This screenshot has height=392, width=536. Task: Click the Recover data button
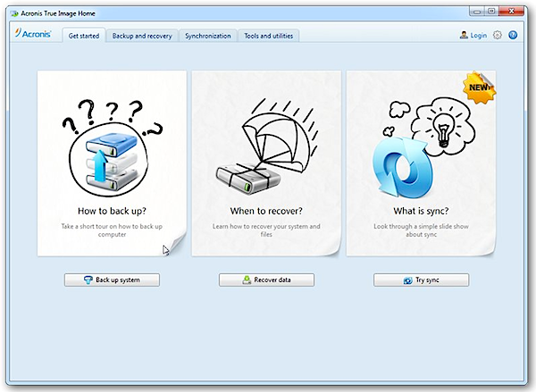[x=266, y=279]
